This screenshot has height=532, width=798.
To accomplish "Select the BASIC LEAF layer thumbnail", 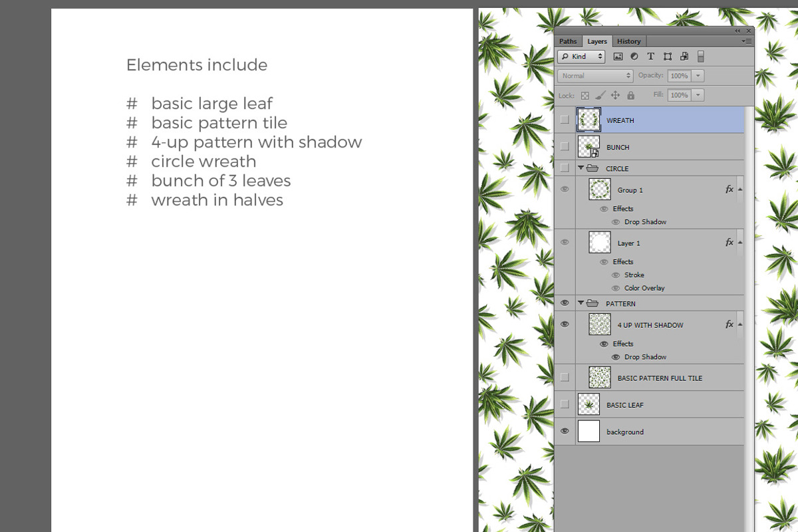I will point(589,404).
